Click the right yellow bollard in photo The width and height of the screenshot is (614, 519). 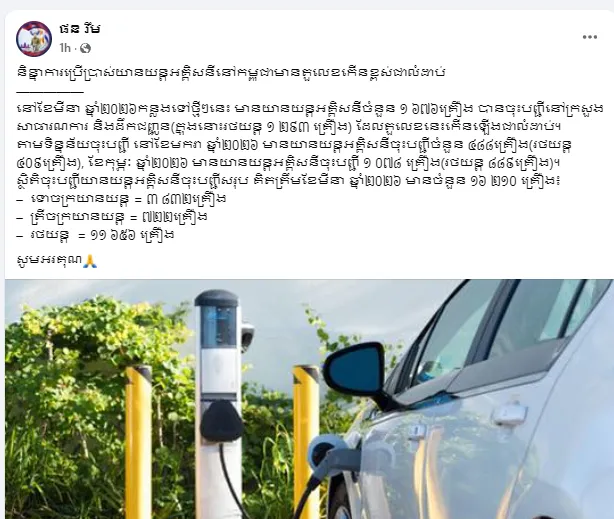click(307, 439)
